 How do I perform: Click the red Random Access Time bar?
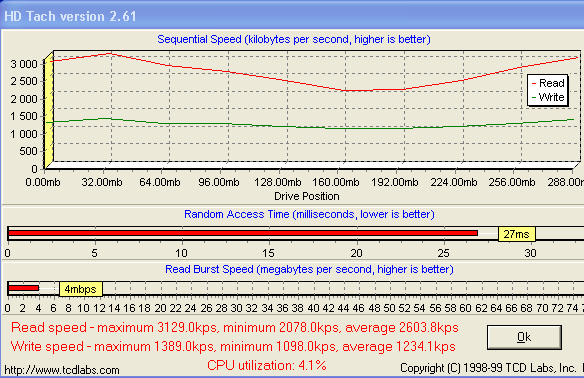pos(243,233)
